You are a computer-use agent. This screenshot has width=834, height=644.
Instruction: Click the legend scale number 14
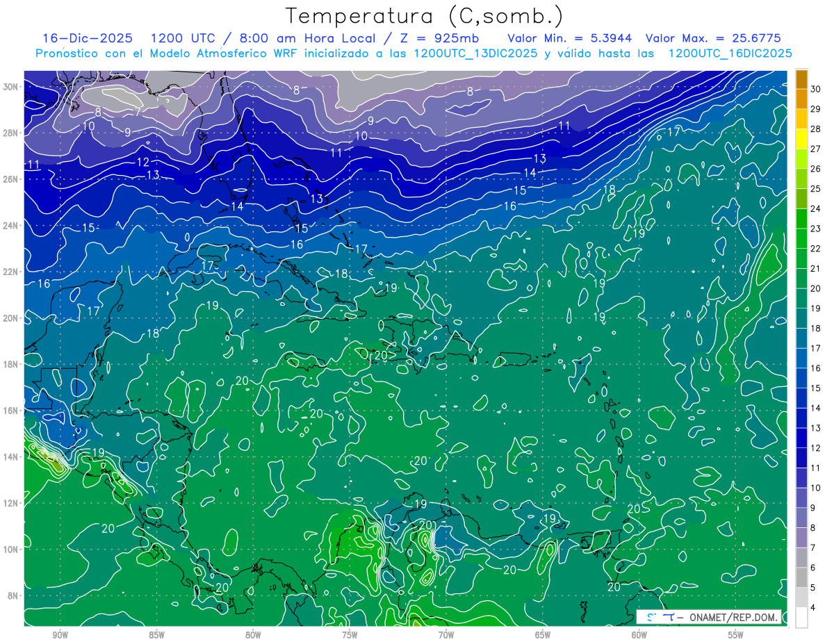pyautogui.click(x=816, y=408)
